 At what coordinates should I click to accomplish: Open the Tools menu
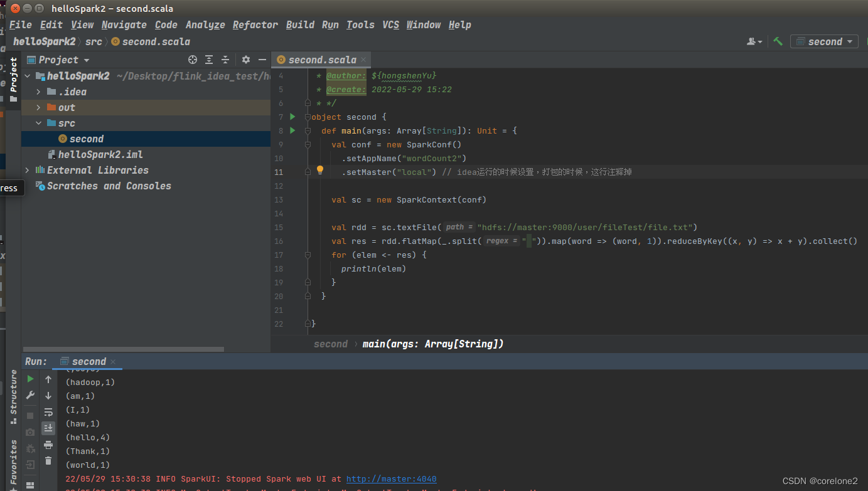point(360,24)
